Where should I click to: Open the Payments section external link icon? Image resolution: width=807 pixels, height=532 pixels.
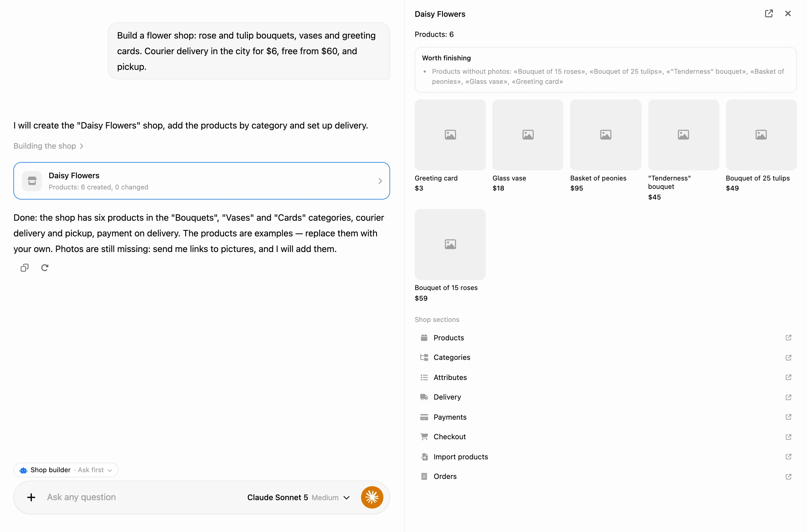(788, 417)
